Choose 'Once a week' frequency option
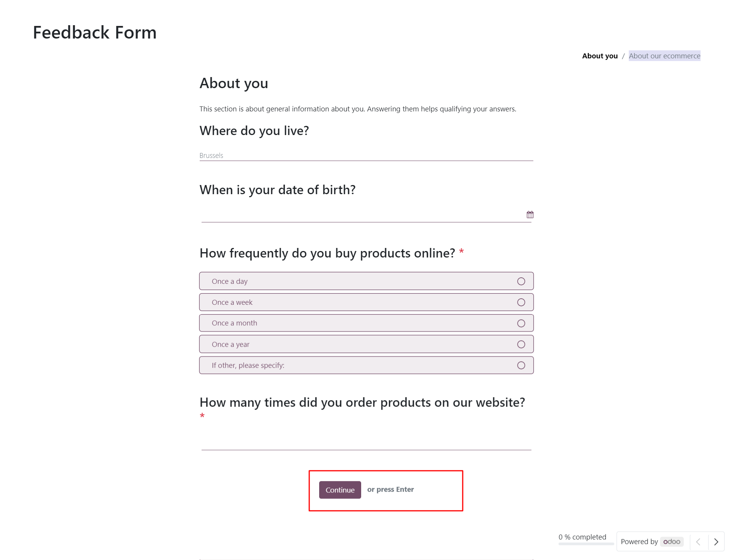733x560 pixels. 366,302
